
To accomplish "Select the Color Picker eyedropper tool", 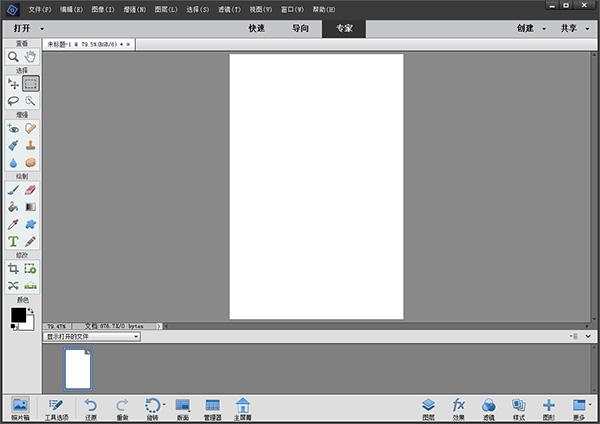I will click(13, 224).
